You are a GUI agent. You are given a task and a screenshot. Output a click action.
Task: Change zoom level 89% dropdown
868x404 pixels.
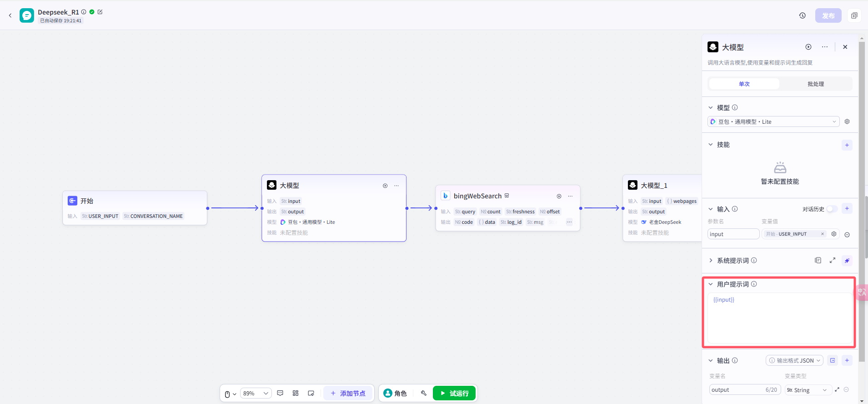tap(255, 394)
